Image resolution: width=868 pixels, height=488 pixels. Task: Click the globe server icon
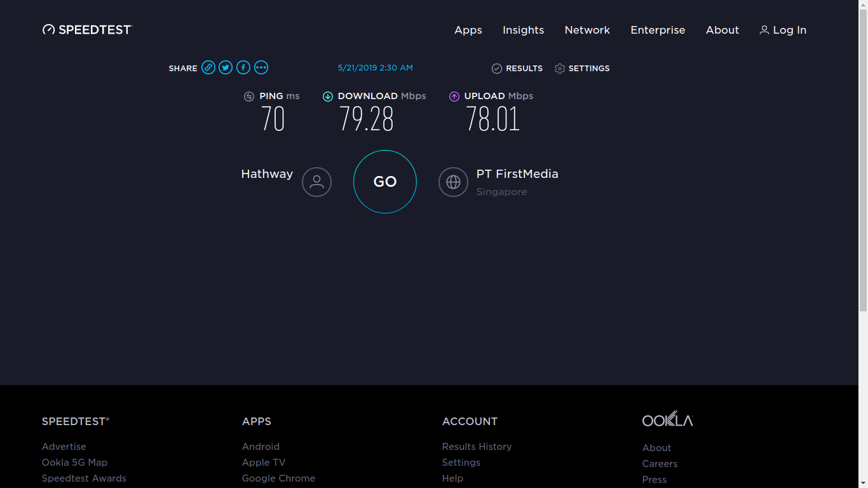(453, 182)
